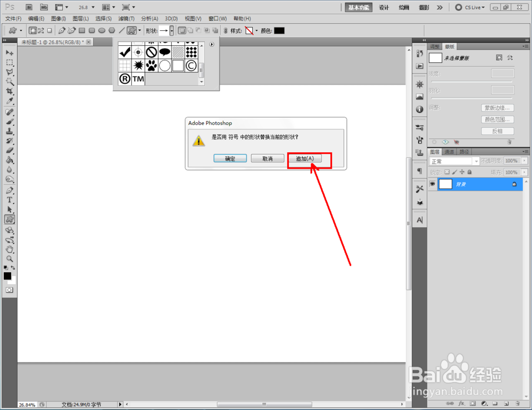Swap foreground and background colors
The width and height of the screenshot is (532, 410).
click(13, 268)
